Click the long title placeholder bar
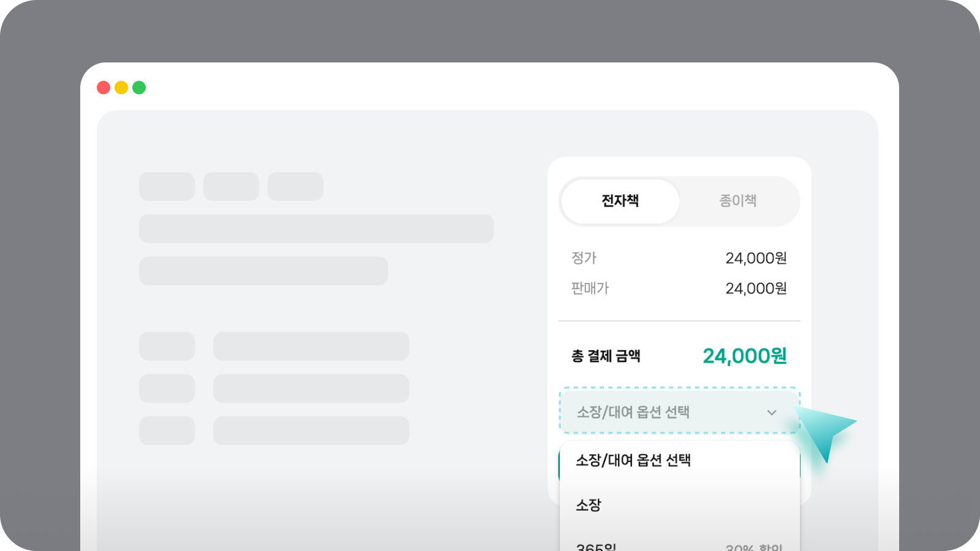980x551 pixels. pyautogui.click(x=316, y=228)
